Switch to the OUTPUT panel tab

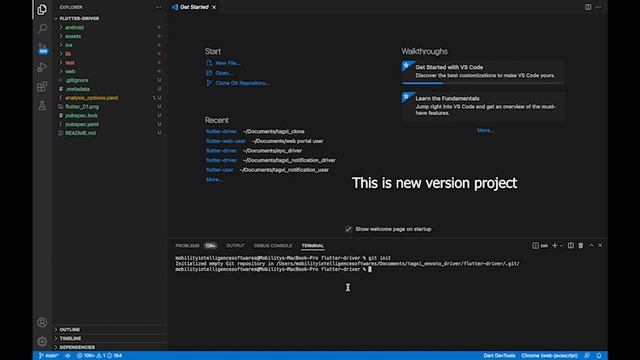pyautogui.click(x=235, y=245)
